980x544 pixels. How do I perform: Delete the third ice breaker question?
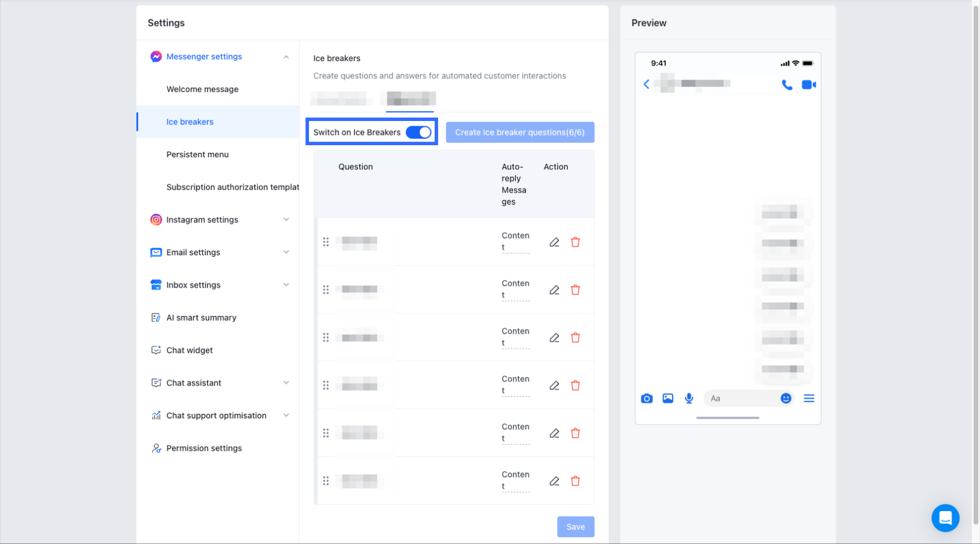coord(575,338)
